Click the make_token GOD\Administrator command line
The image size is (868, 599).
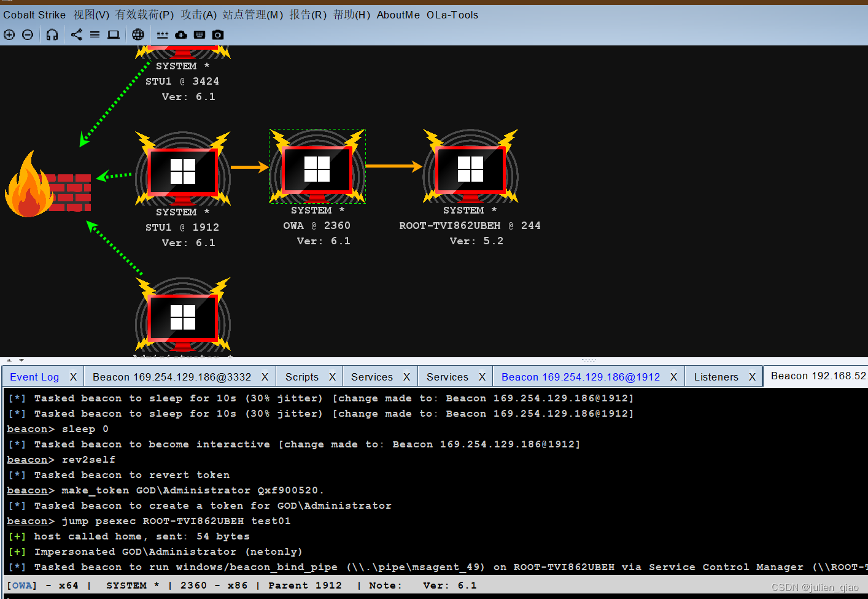point(165,490)
